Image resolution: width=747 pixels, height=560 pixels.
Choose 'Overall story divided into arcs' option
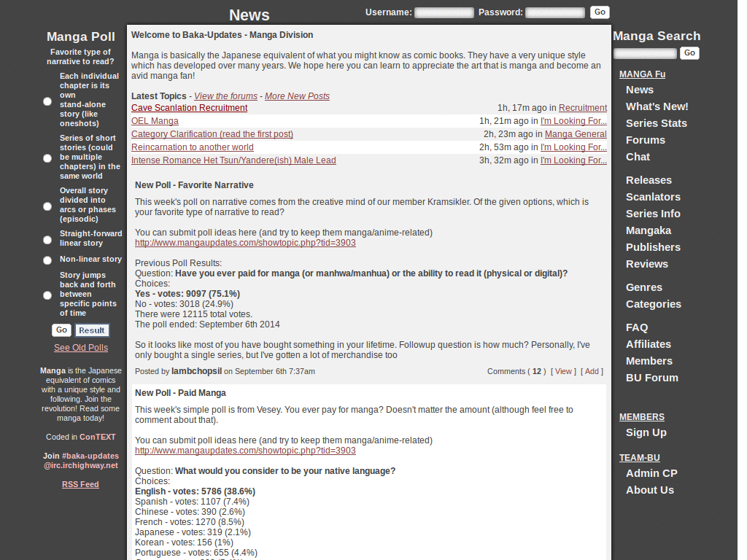coord(47,206)
